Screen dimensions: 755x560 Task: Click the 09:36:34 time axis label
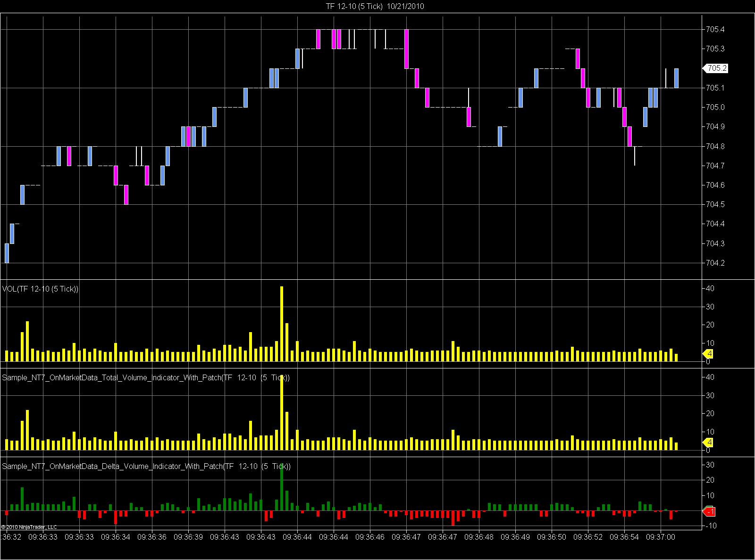(x=116, y=537)
